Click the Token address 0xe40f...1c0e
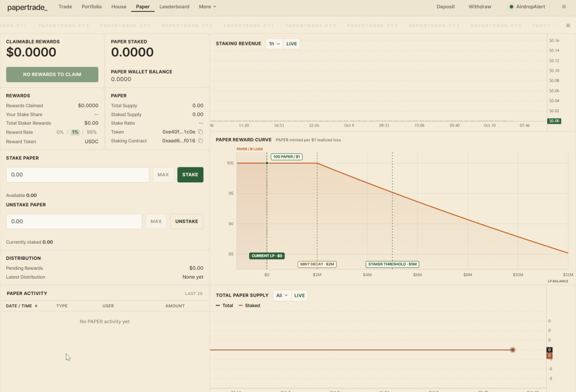 click(179, 132)
